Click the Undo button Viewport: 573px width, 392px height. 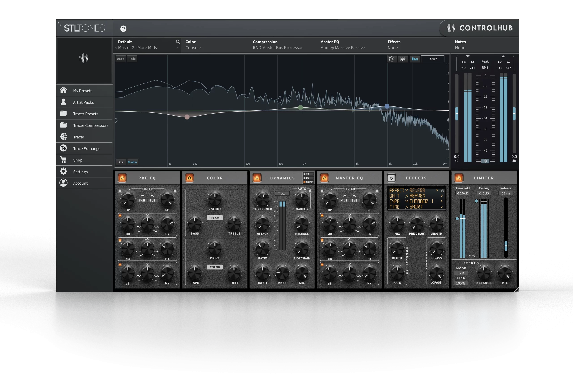point(121,59)
